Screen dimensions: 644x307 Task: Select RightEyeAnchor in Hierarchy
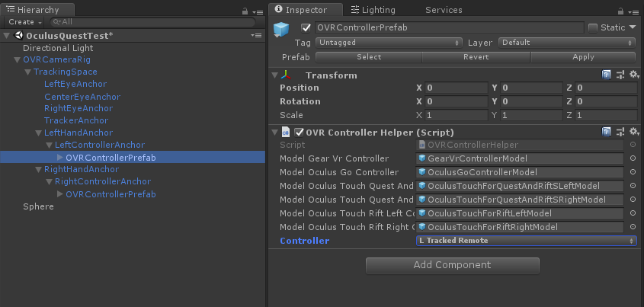tap(78, 108)
